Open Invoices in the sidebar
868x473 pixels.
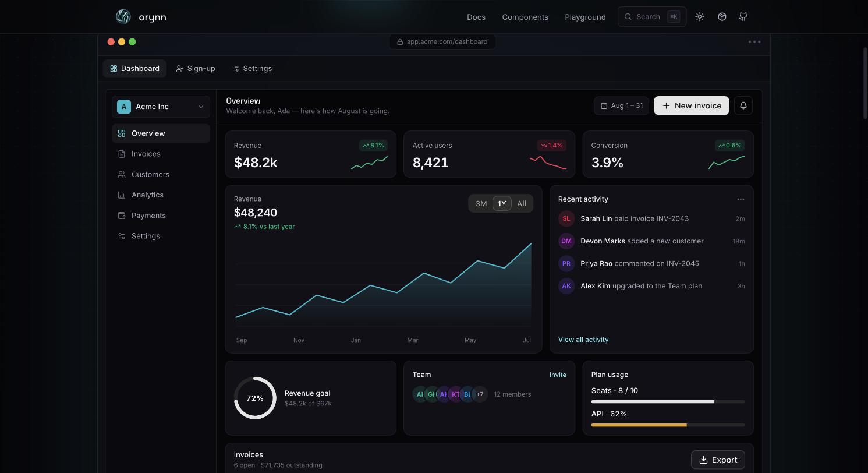point(161,154)
